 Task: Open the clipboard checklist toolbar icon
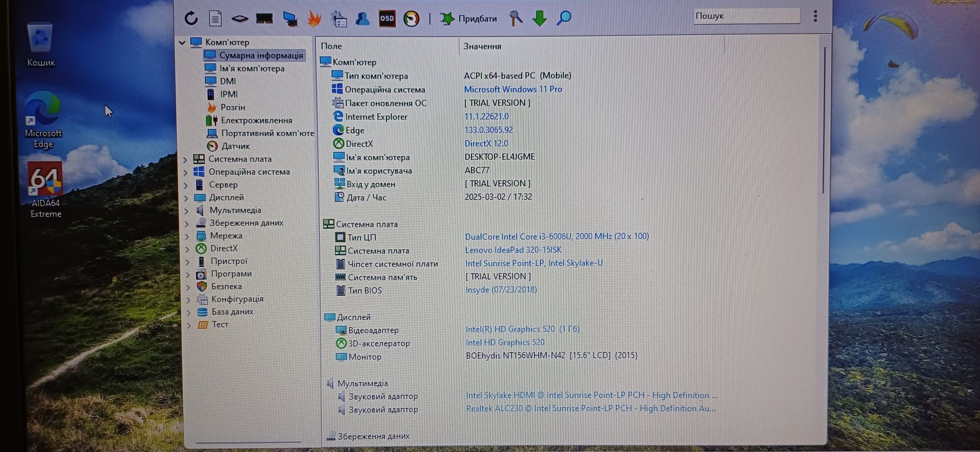(339, 19)
